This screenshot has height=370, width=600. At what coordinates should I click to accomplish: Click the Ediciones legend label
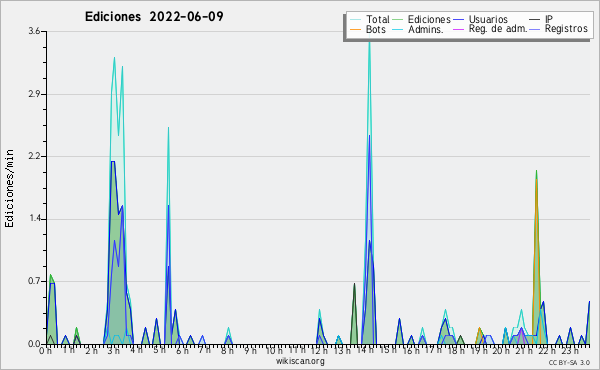[x=429, y=19]
